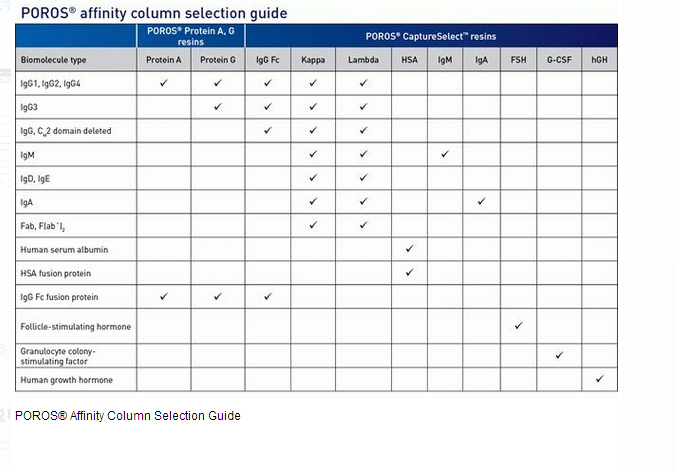Click the Granulocyte colony-stimulating factor G-CSF checkmark
The height and width of the screenshot is (471, 676).
(559, 355)
